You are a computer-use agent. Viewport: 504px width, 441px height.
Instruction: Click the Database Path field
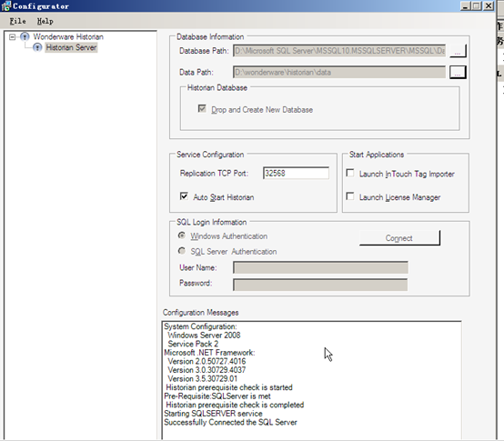click(339, 51)
